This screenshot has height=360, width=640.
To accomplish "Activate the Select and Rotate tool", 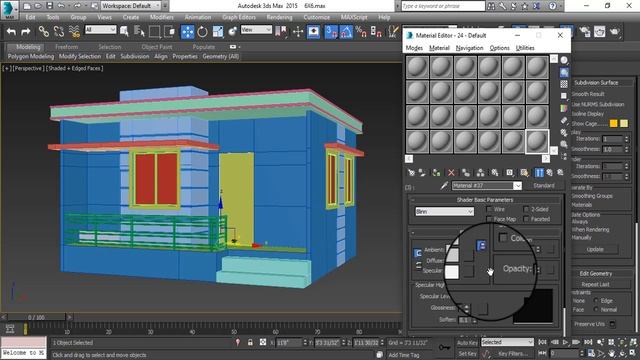I will click(202, 31).
